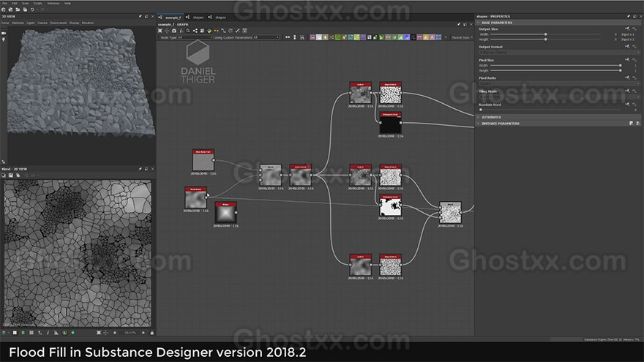
Task: Open the Output Format dropdown
Action: point(560,52)
